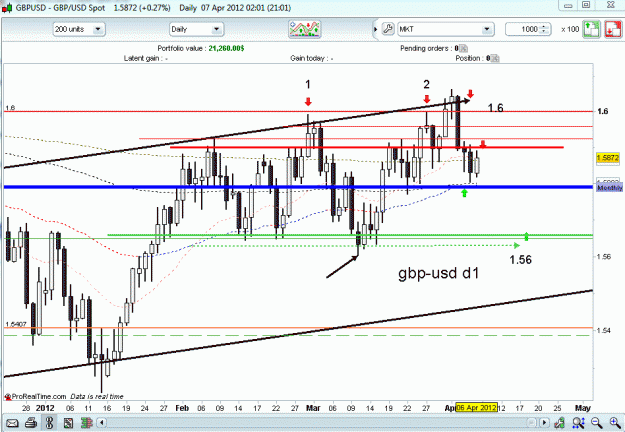Click ProRealTime logo icon
Image resolution: width=625 pixels, height=432 pixels.
tap(8, 397)
